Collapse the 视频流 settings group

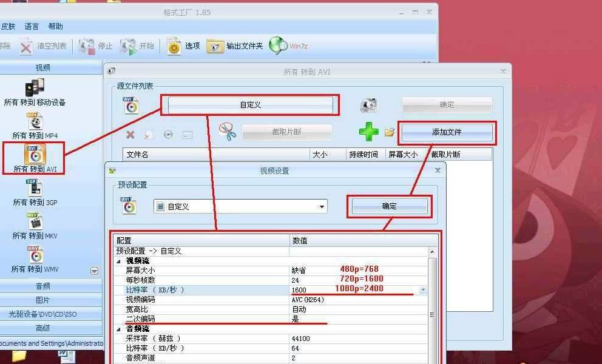pyautogui.click(x=119, y=261)
